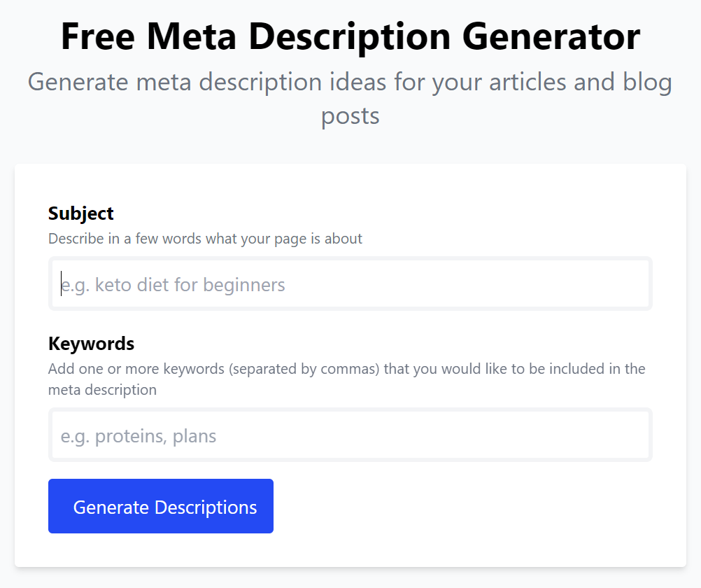Click the words "meta description" under the Keywords hint
The height and width of the screenshot is (588, 701).
click(x=102, y=390)
